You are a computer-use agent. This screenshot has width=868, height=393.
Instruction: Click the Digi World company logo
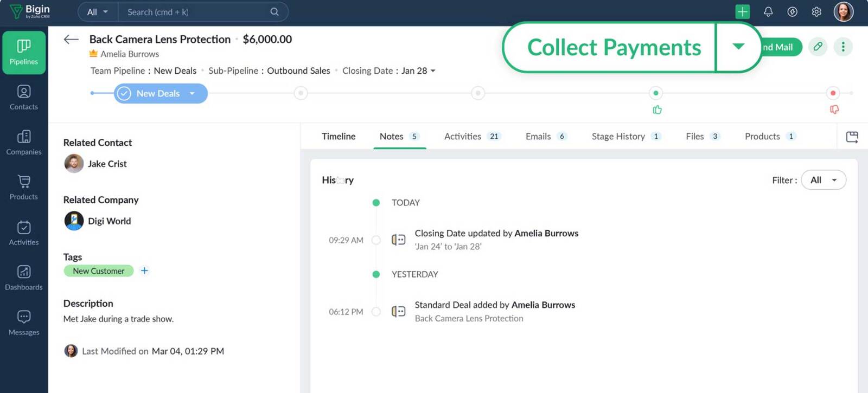pyautogui.click(x=74, y=221)
